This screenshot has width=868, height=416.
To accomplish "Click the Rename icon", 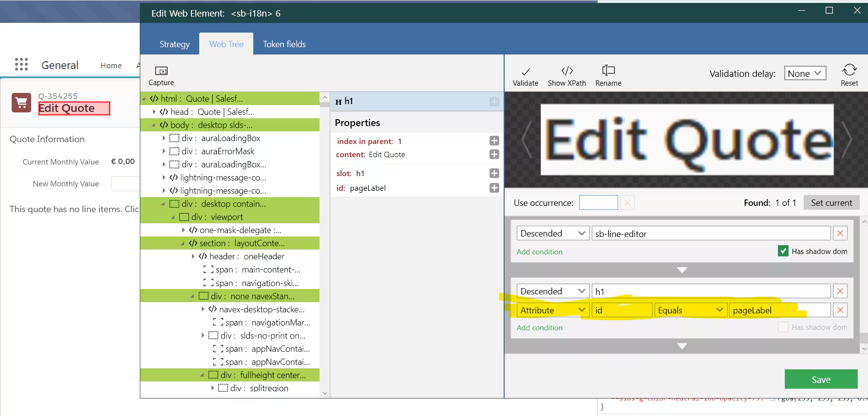I will click(608, 71).
